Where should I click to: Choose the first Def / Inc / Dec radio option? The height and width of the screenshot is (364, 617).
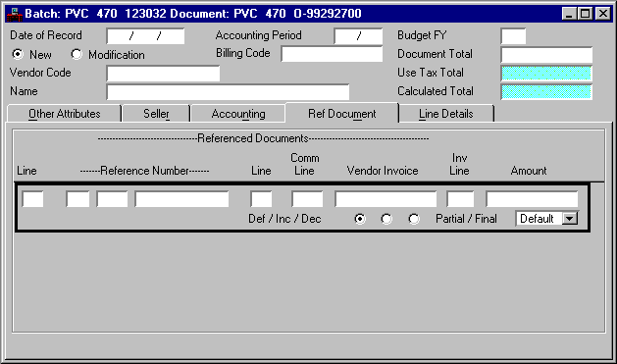pyautogui.click(x=360, y=219)
